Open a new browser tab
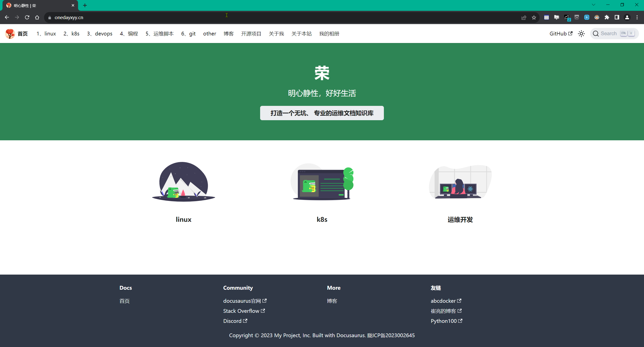Image resolution: width=644 pixels, height=347 pixels. pyautogui.click(x=85, y=5)
